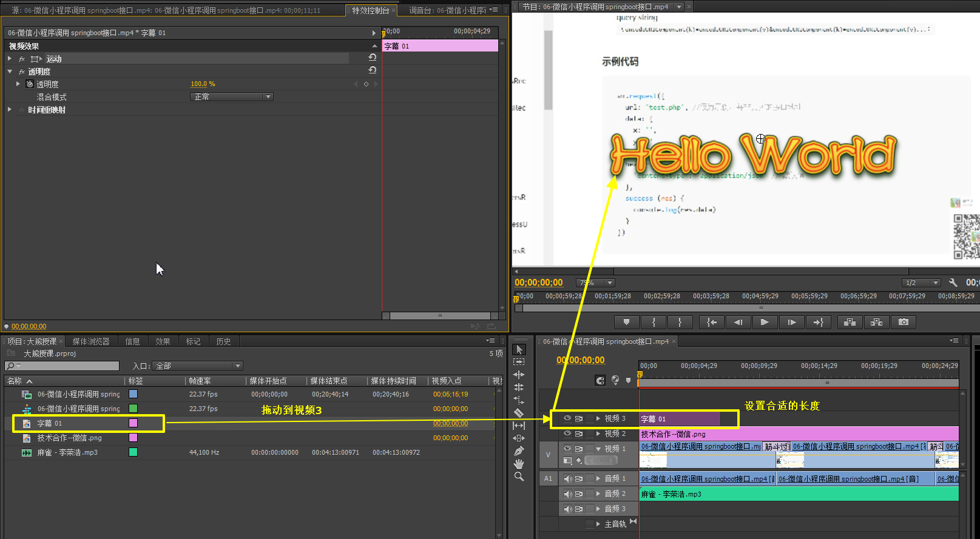Reset the 透明度 (Opacity) effect
Screen dimensions: 980x539
tap(373, 70)
